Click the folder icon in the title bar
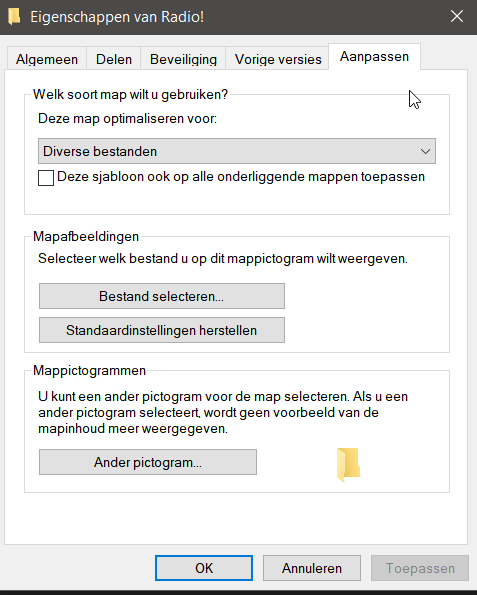 tap(14, 17)
